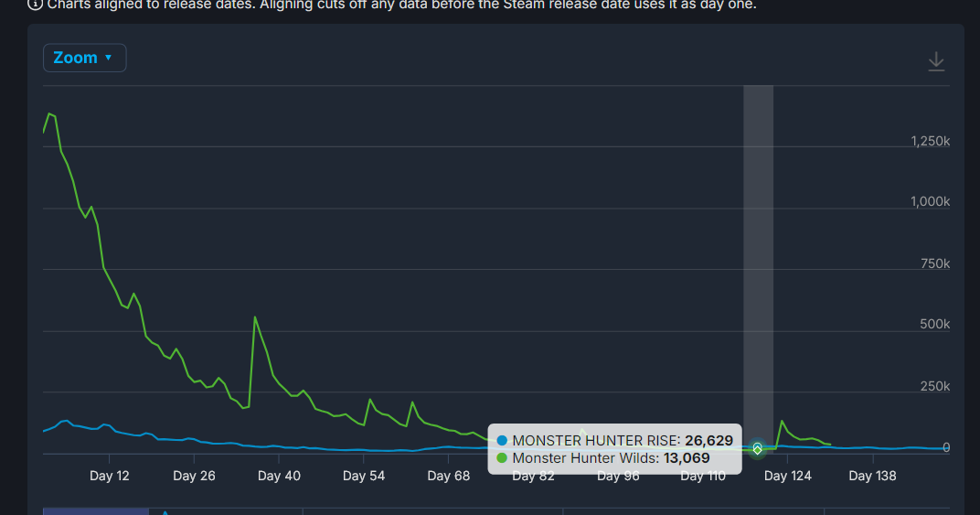This screenshot has width=980, height=515.
Task: Click the 'Day 54' axis label
Action: (364, 476)
